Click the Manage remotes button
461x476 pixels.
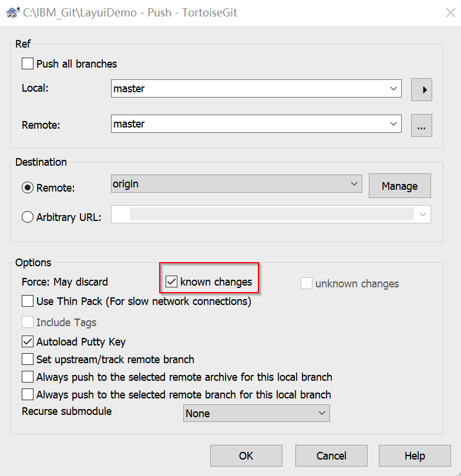pyautogui.click(x=399, y=186)
